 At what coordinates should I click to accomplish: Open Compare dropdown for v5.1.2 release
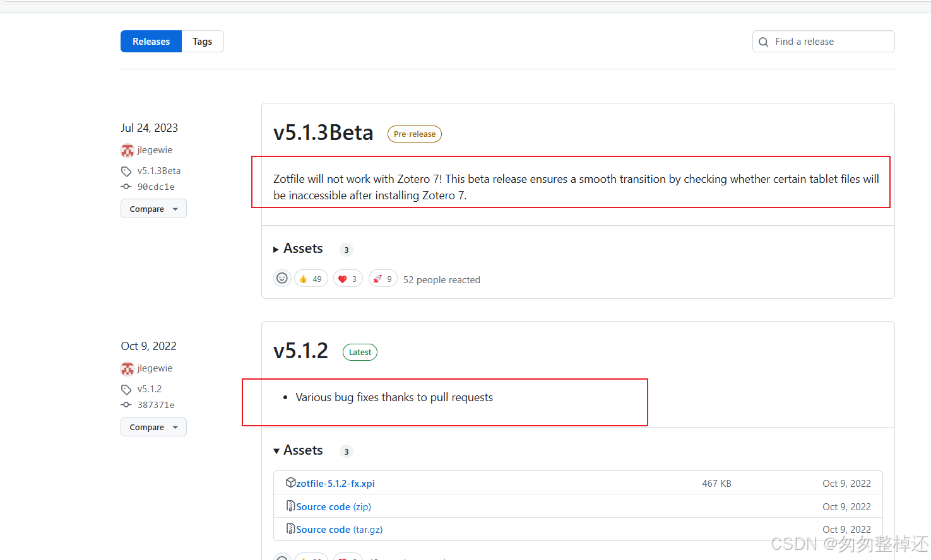point(153,427)
